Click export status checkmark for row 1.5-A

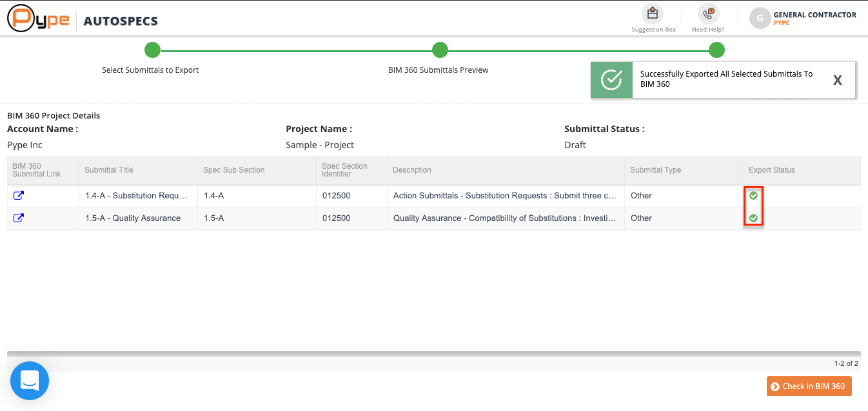[x=753, y=218]
